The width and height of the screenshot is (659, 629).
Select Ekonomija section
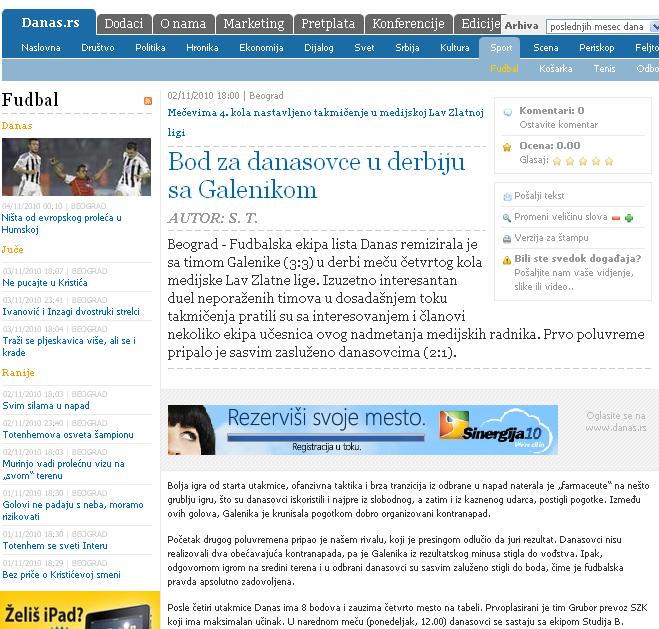coord(261,47)
